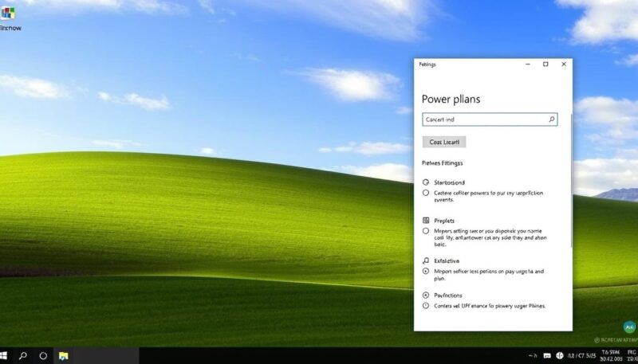Screen dimensions: 638x364
Task: Click the circular icon beside Startotsiond
Action: tap(426, 182)
